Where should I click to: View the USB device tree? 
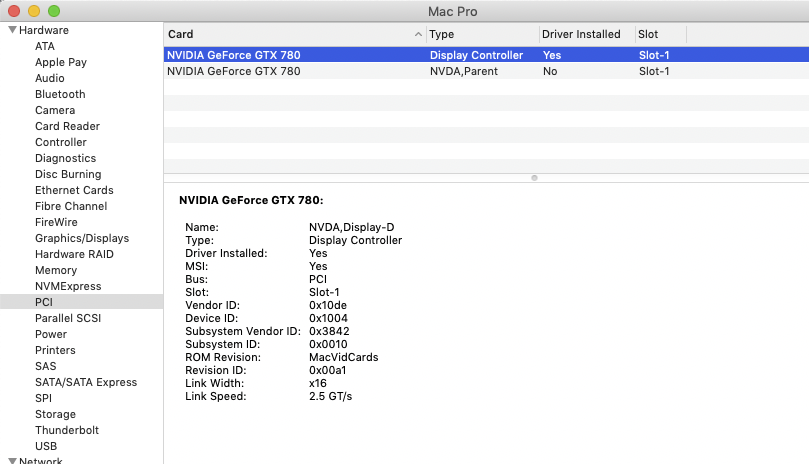click(x=46, y=446)
